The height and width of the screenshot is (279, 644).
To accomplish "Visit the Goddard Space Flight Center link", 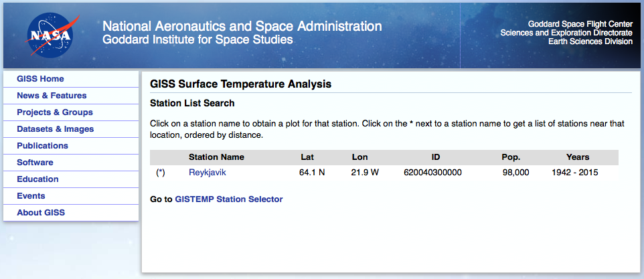I will [580, 24].
